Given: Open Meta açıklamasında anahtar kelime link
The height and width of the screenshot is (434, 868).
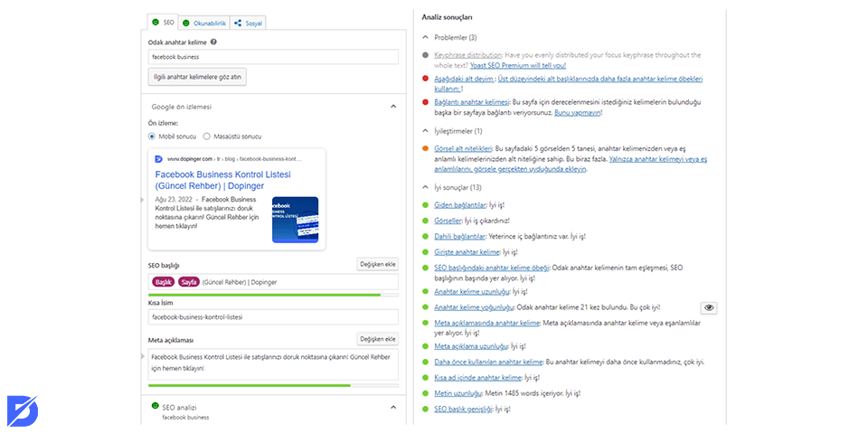Looking at the screenshot, I should click(487, 324).
